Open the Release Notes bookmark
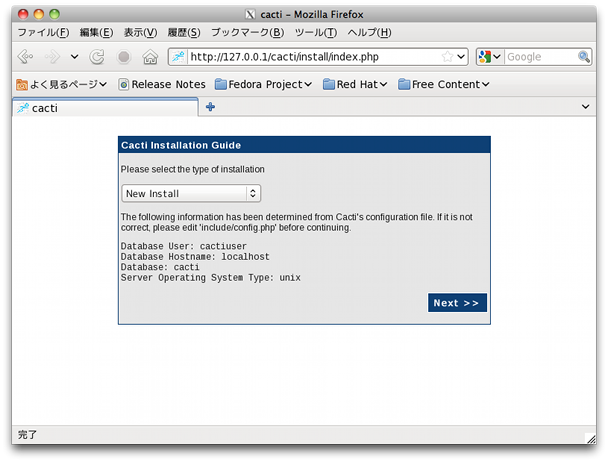The width and height of the screenshot is (608, 462). click(x=162, y=84)
